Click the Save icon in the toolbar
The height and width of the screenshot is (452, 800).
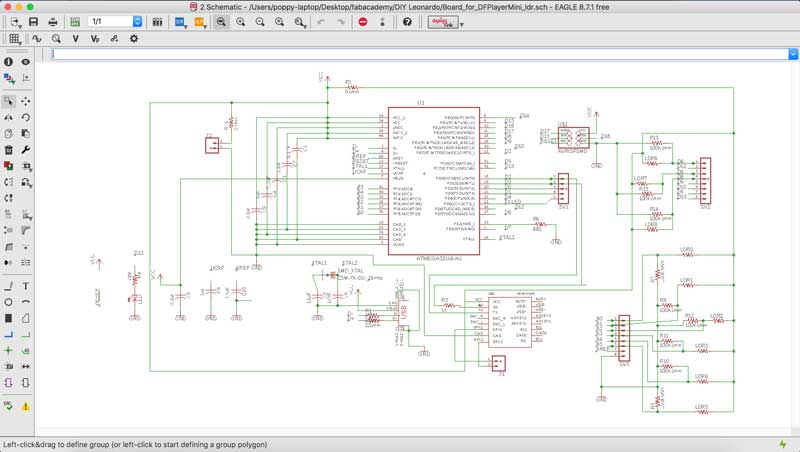click(33, 22)
